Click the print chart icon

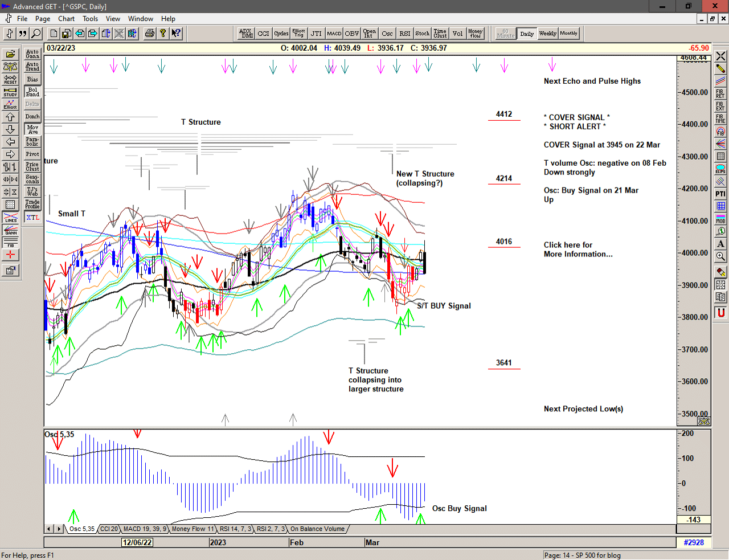[149, 34]
